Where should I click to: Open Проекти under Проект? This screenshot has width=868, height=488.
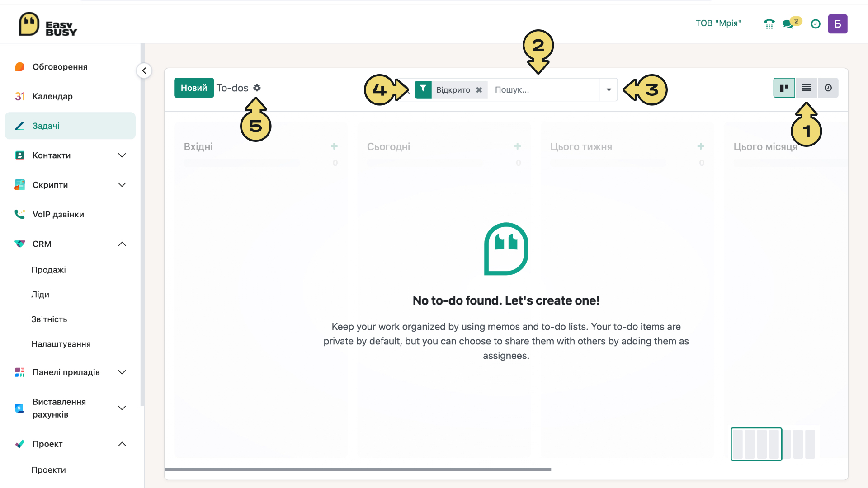click(x=49, y=470)
